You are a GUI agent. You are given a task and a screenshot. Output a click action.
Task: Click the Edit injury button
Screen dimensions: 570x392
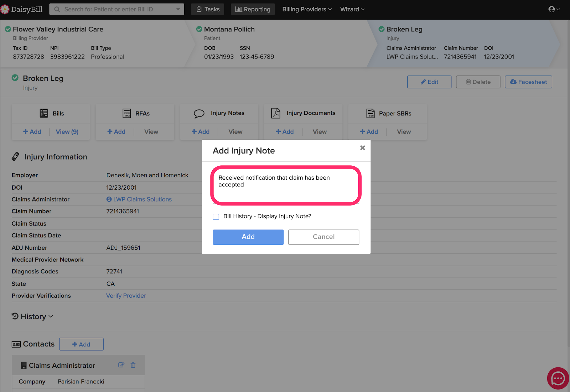[x=429, y=82]
